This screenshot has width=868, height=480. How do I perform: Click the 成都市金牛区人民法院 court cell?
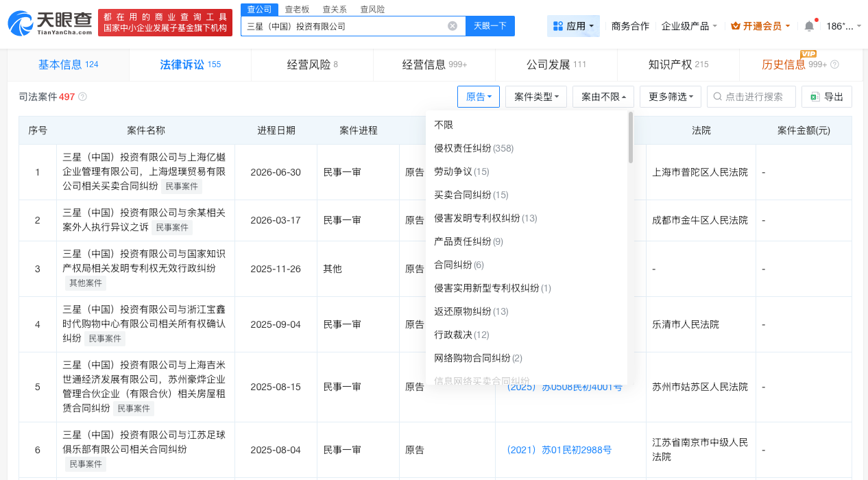700,220
